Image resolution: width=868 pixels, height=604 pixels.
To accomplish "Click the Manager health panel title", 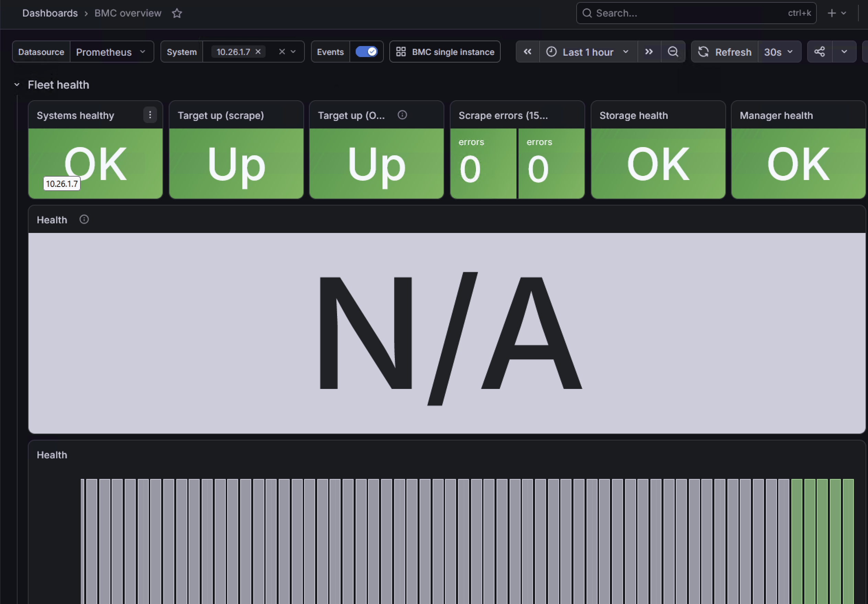I will pos(776,115).
